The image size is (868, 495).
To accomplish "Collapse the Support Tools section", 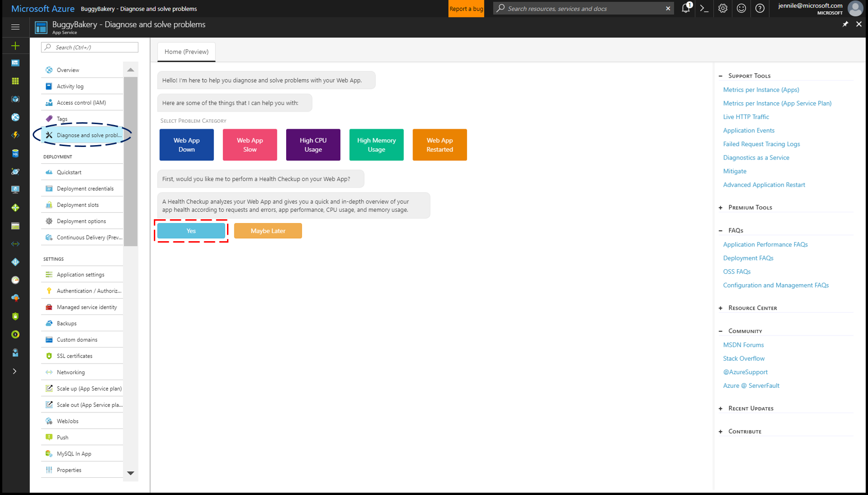I will click(721, 76).
